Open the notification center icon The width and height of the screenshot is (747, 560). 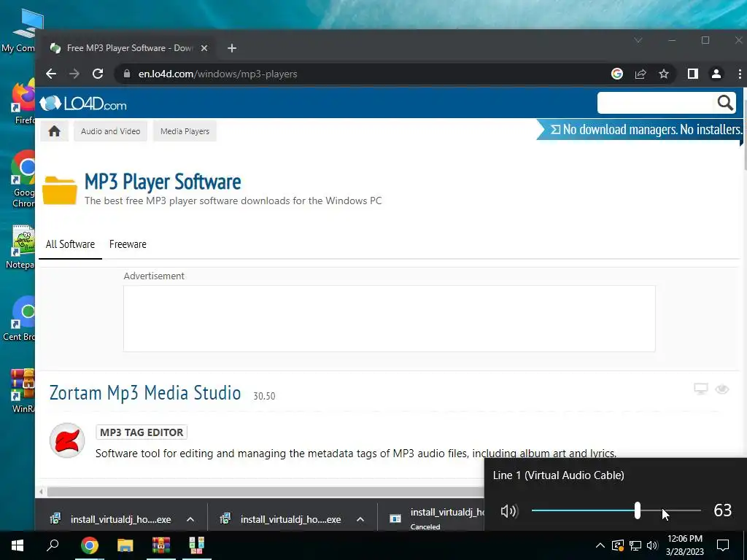click(x=723, y=545)
